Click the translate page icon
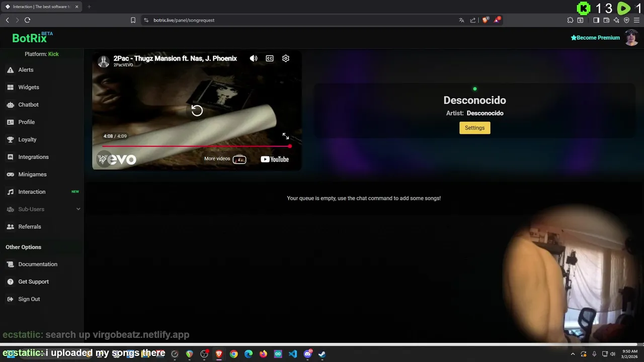Image resolution: width=644 pixels, height=362 pixels. (461, 20)
